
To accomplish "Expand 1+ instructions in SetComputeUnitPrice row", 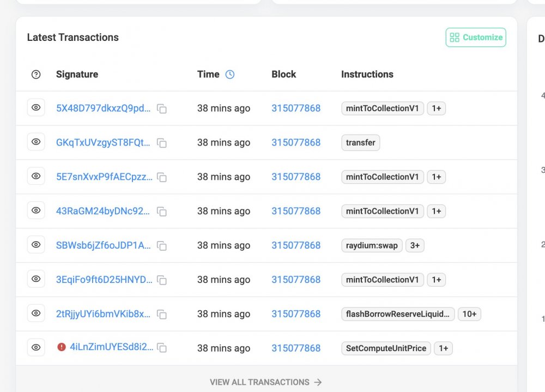I will pyautogui.click(x=443, y=348).
